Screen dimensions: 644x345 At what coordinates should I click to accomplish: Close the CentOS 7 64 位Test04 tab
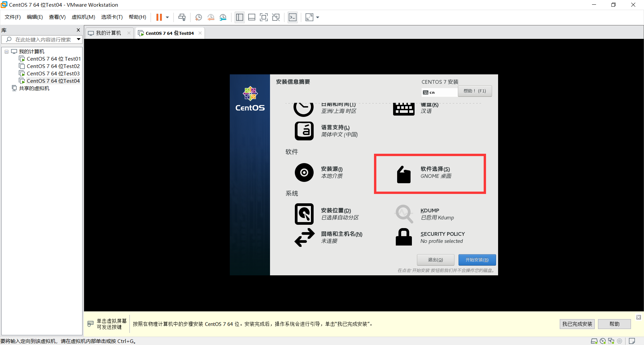(x=200, y=33)
